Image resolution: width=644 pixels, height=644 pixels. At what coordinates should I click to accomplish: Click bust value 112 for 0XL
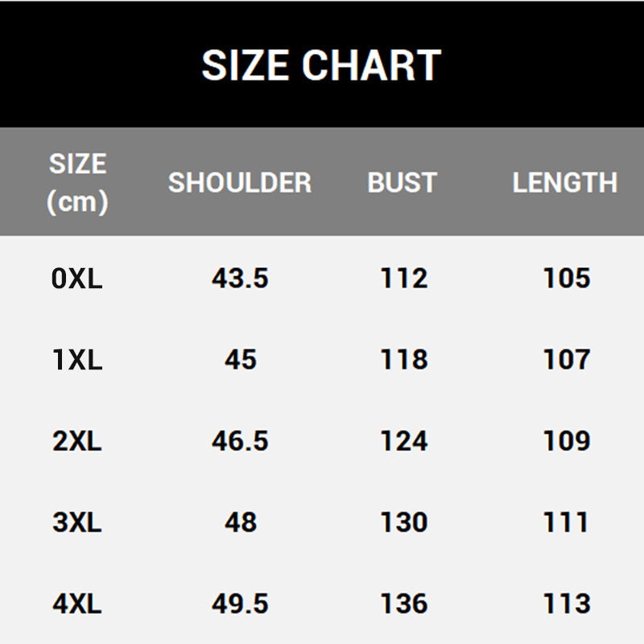tap(403, 279)
